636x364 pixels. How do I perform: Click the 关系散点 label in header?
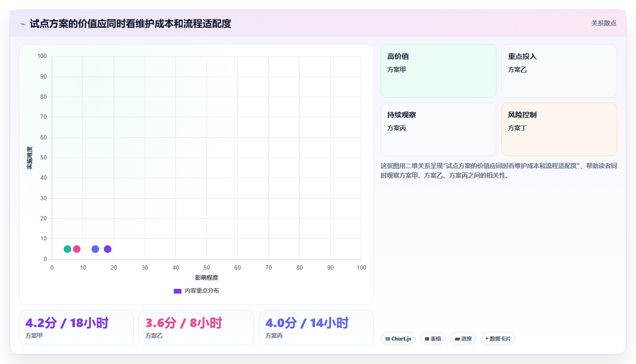[604, 23]
